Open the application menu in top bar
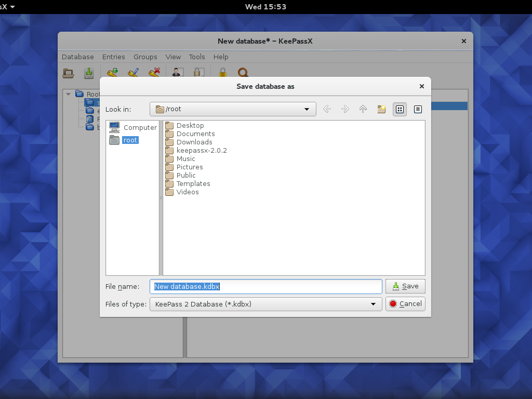532x399 pixels. click(x=7, y=7)
